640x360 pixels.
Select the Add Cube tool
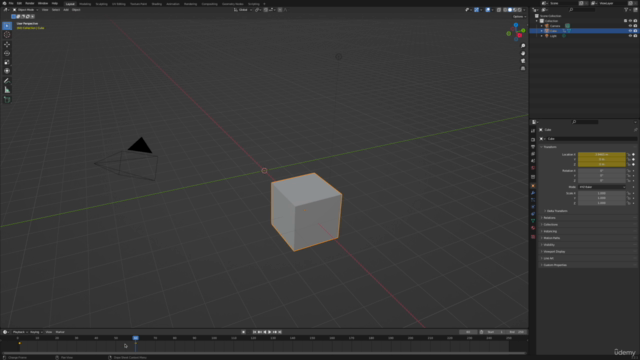pyautogui.click(x=7, y=100)
